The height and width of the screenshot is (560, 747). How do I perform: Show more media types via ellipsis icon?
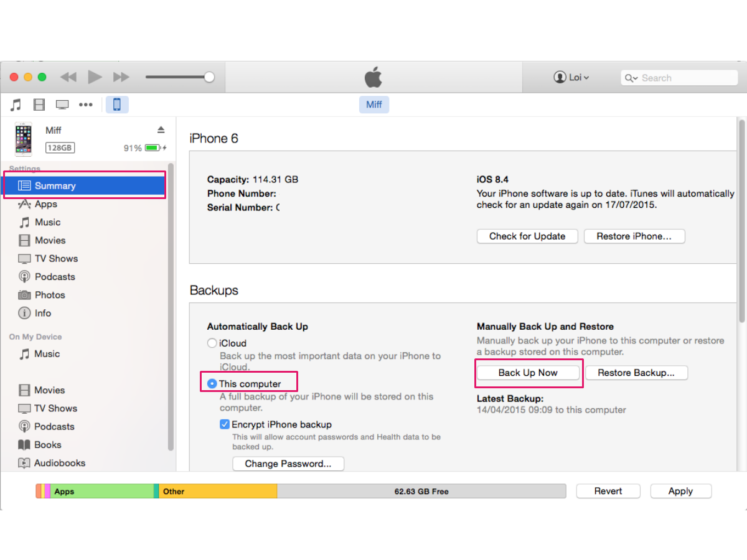coord(86,105)
